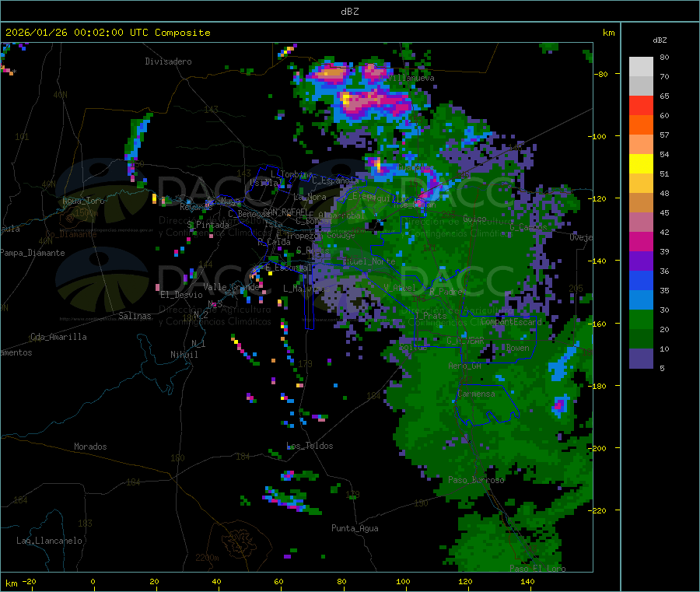
Task: Click the -160 km vertical axis tick
Action: (599, 324)
